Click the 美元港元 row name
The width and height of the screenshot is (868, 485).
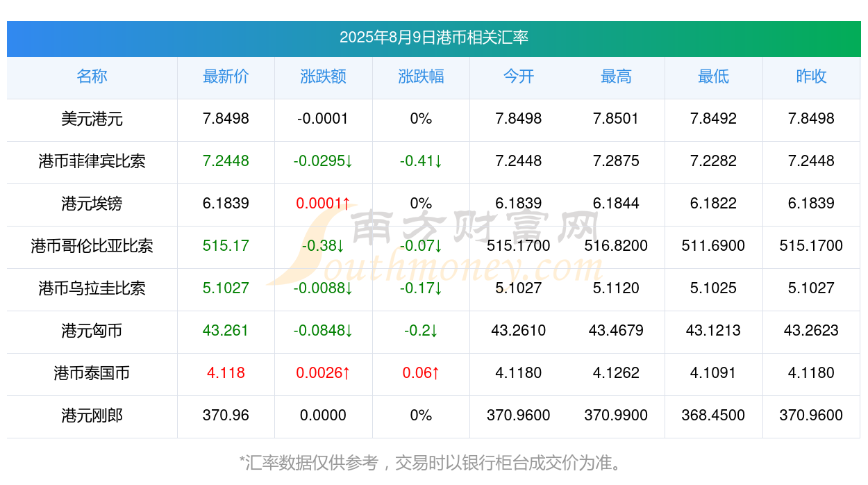pos(92,119)
